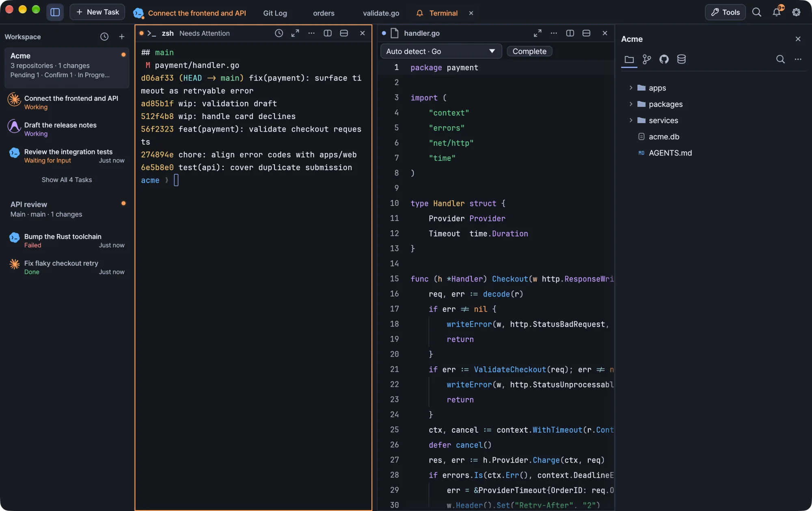This screenshot has width=812, height=511.
Task: Expand the zsh terminal pane
Action: pos(295,33)
